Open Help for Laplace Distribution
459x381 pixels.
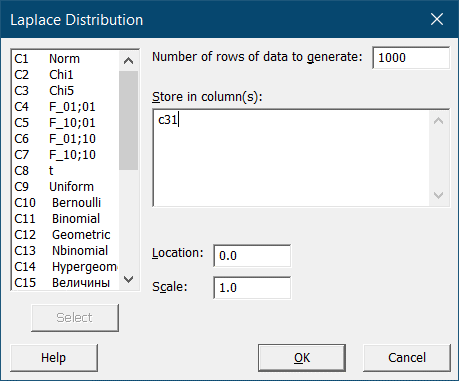54,358
